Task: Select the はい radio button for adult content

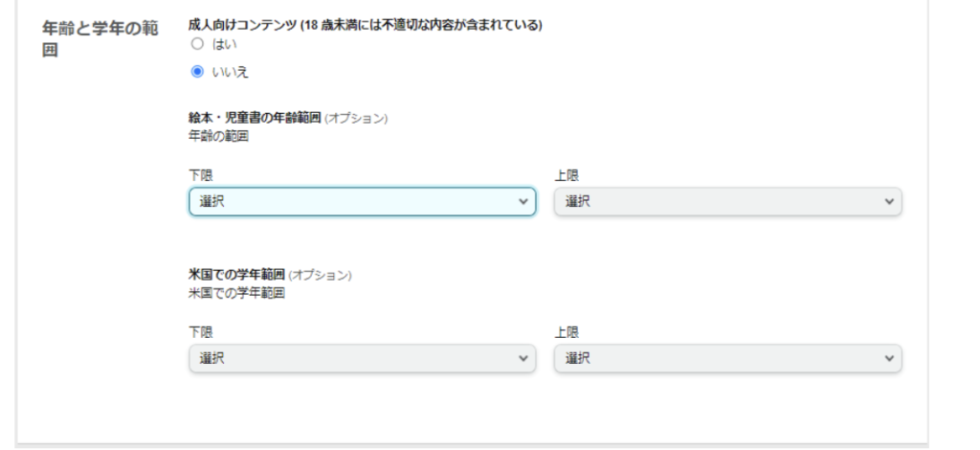Action: pyautogui.click(x=197, y=43)
